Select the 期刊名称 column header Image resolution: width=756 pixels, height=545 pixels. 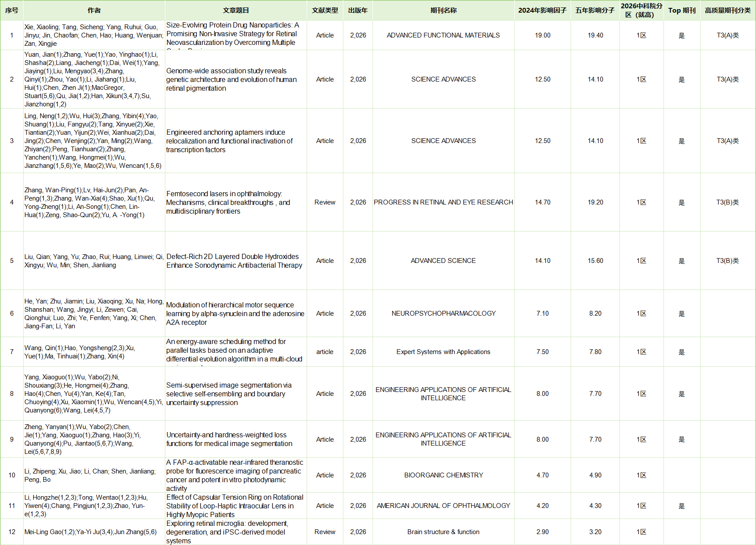coord(443,10)
